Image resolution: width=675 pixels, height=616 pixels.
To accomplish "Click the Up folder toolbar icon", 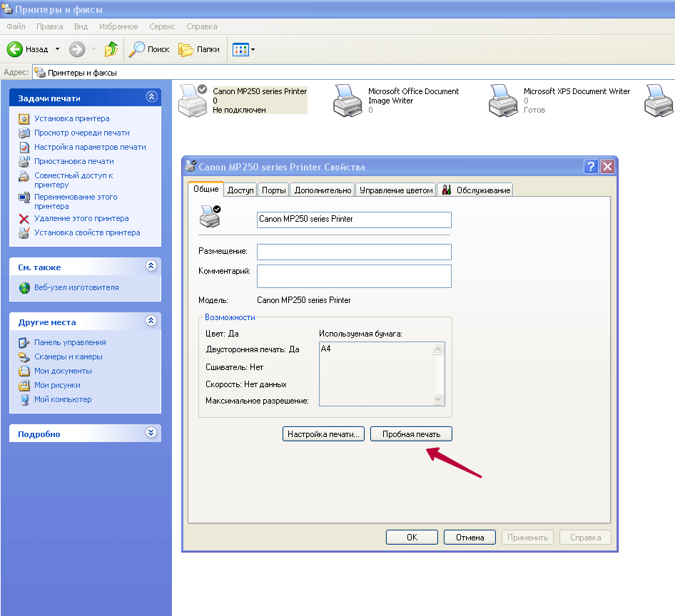I will pos(111,49).
